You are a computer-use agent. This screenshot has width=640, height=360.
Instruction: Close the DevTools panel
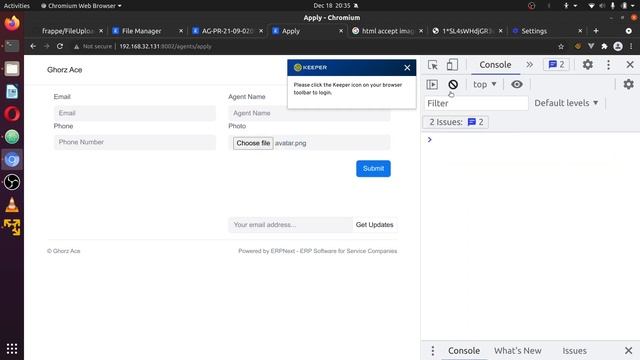630,64
